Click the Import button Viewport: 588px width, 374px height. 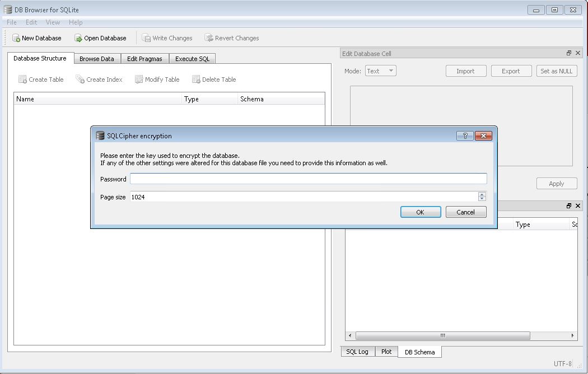pos(466,71)
